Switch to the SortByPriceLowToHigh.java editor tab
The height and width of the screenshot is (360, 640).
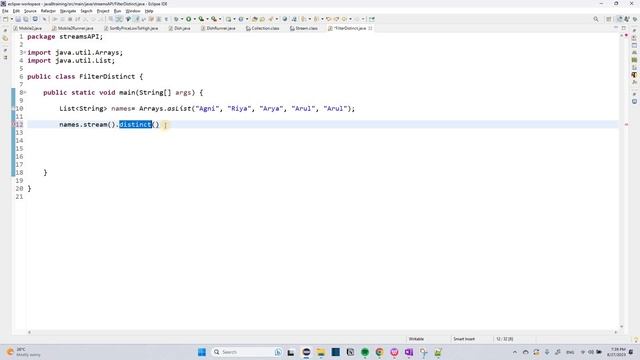pyautogui.click(x=131, y=28)
